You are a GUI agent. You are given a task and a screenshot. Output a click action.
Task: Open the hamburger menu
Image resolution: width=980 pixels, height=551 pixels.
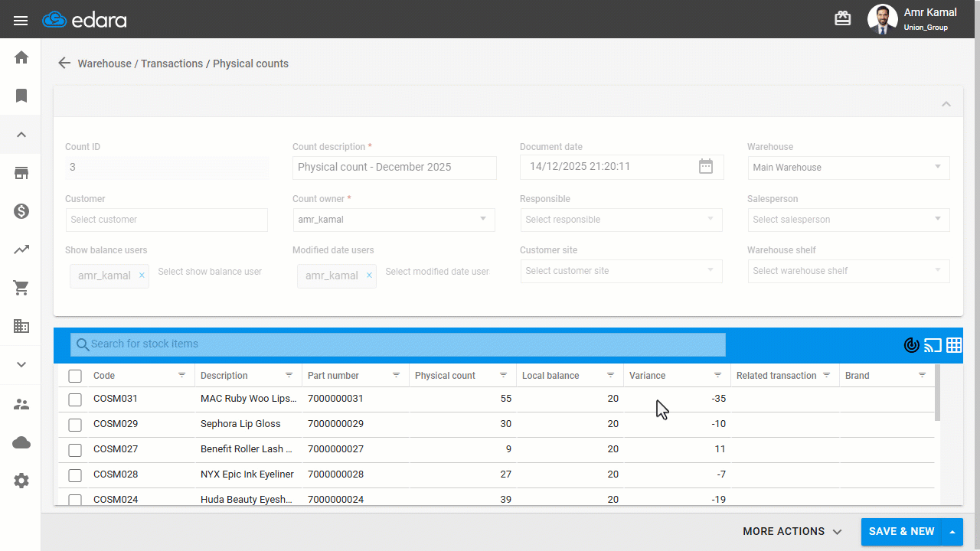pos(21,20)
